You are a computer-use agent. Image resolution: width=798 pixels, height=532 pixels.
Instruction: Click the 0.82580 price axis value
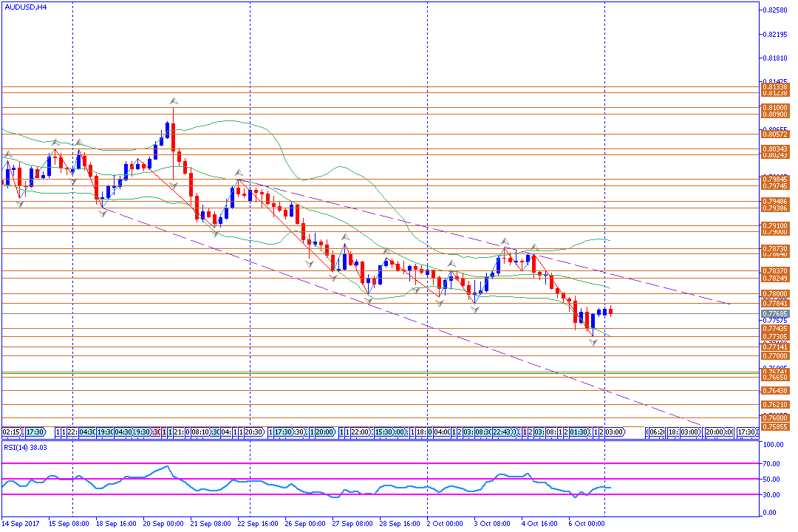776,10
